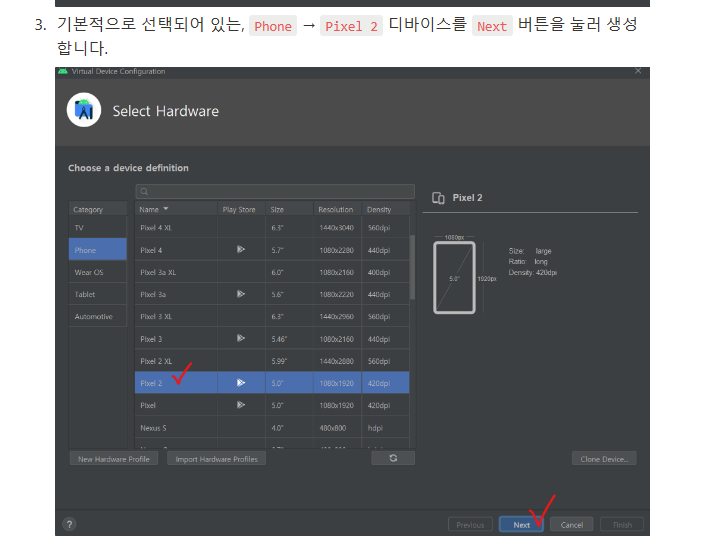709x543 pixels.
Task: Click Import Hardware Profiles button
Action: click(x=217, y=458)
